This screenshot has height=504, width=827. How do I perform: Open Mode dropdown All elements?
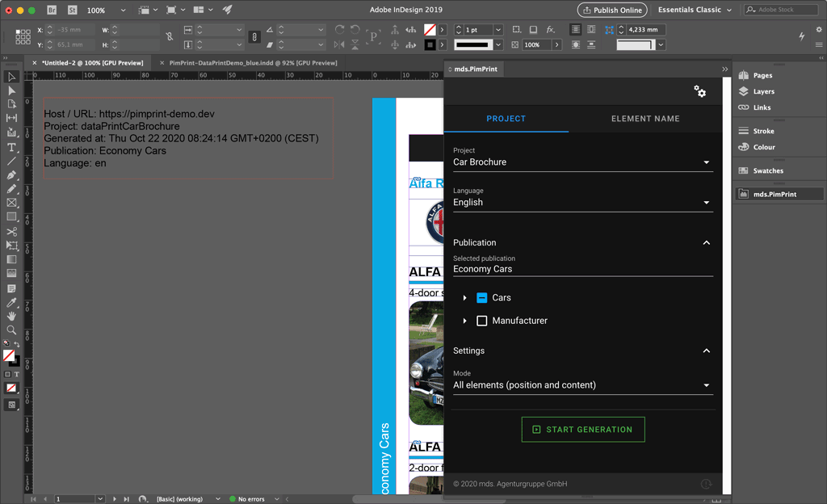point(583,385)
